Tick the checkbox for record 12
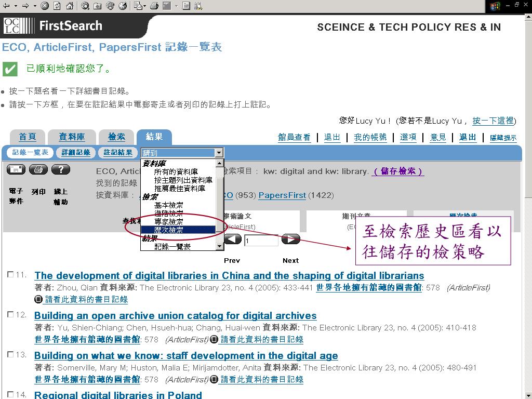This screenshot has width=532, height=399. coord(10,314)
